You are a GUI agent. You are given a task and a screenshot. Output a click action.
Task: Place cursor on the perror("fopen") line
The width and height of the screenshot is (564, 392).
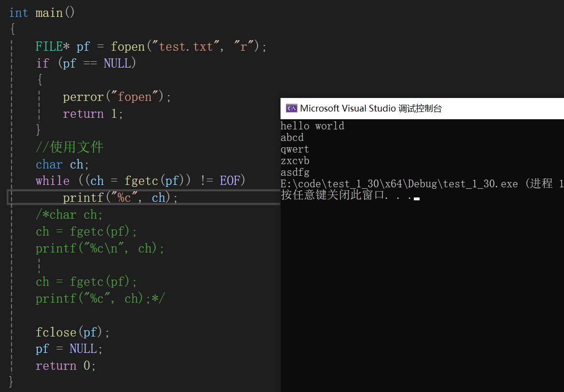[117, 97]
